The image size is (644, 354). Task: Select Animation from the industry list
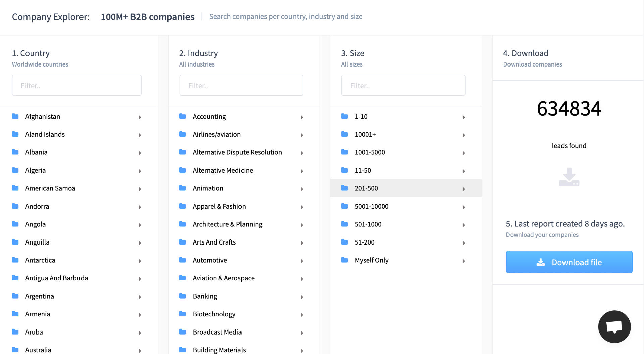pos(208,188)
